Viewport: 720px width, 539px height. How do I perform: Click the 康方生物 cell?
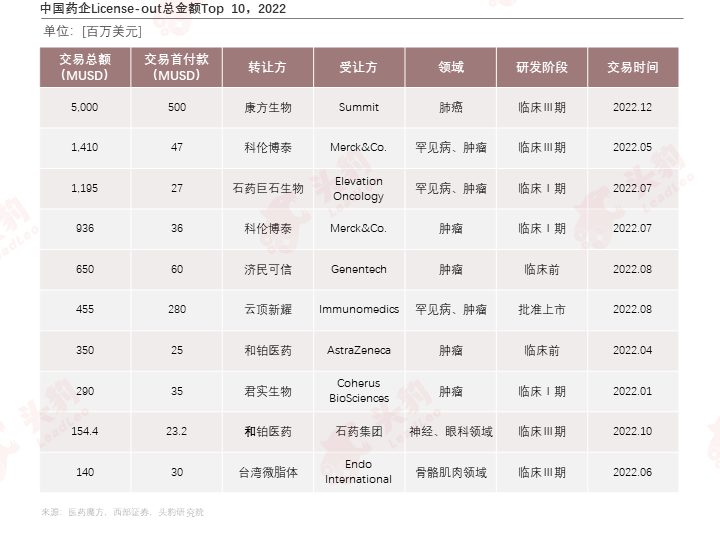[268, 107]
